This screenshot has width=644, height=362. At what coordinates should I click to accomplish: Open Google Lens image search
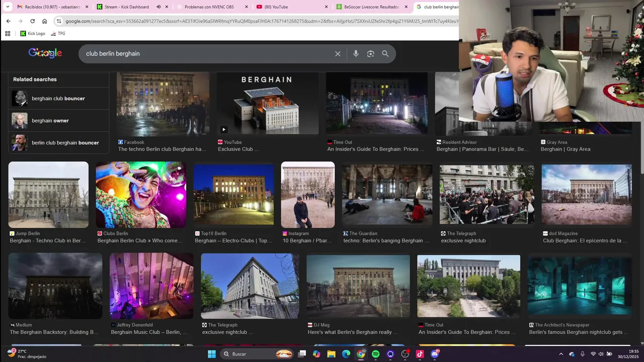point(370,54)
